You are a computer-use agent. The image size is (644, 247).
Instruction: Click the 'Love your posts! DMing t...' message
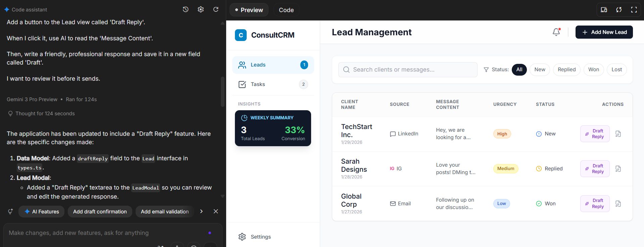[x=456, y=169]
